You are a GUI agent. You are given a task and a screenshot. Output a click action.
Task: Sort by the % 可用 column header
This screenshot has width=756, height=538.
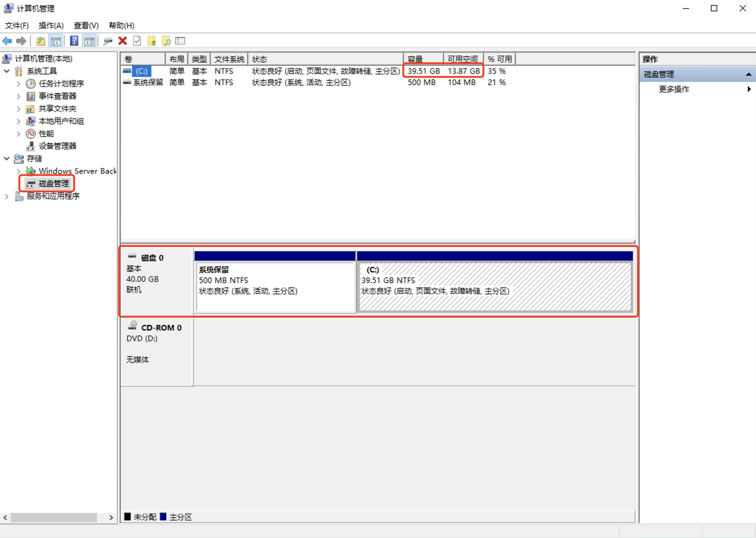(500, 59)
